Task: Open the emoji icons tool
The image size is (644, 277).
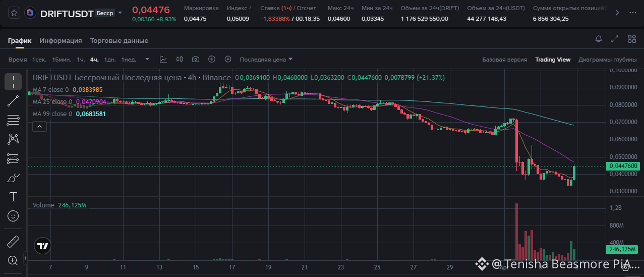Action: click(13, 216)
